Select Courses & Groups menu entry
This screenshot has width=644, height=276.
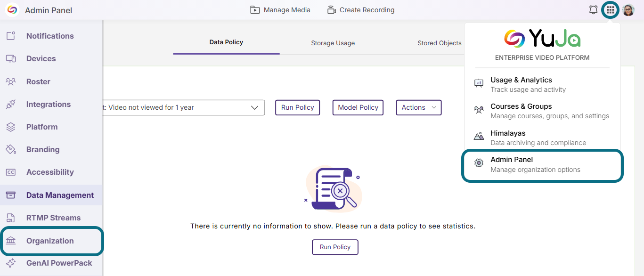click(x=542, y=111)
